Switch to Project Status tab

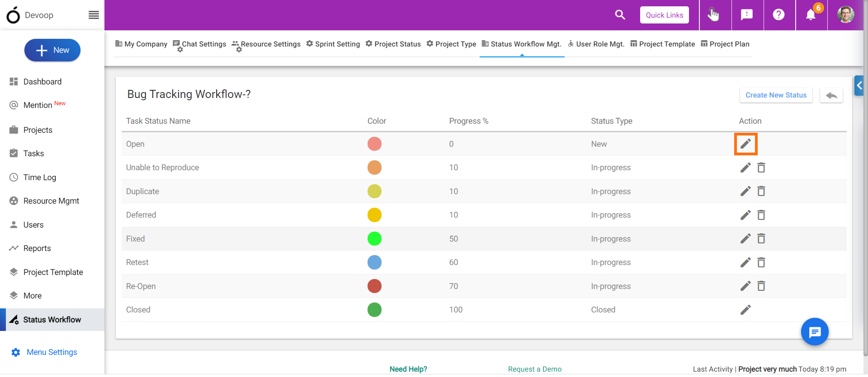(x=393, y=44)
